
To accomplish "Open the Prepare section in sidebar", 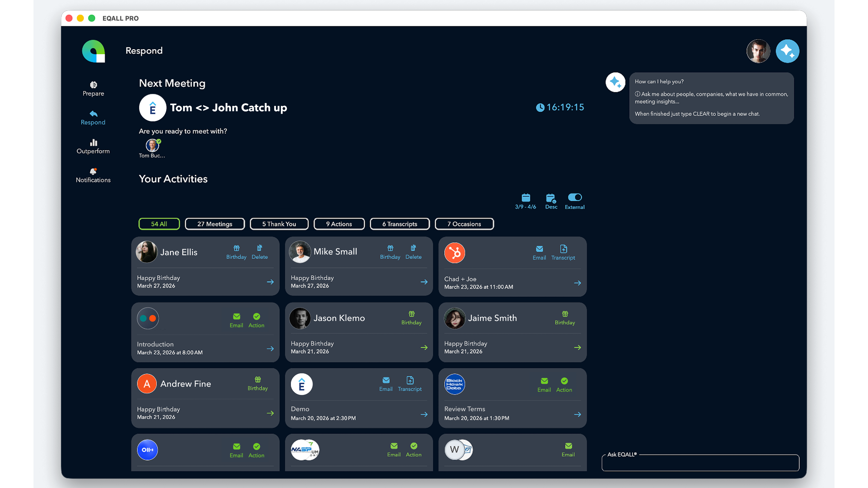I will coord(93,88).
